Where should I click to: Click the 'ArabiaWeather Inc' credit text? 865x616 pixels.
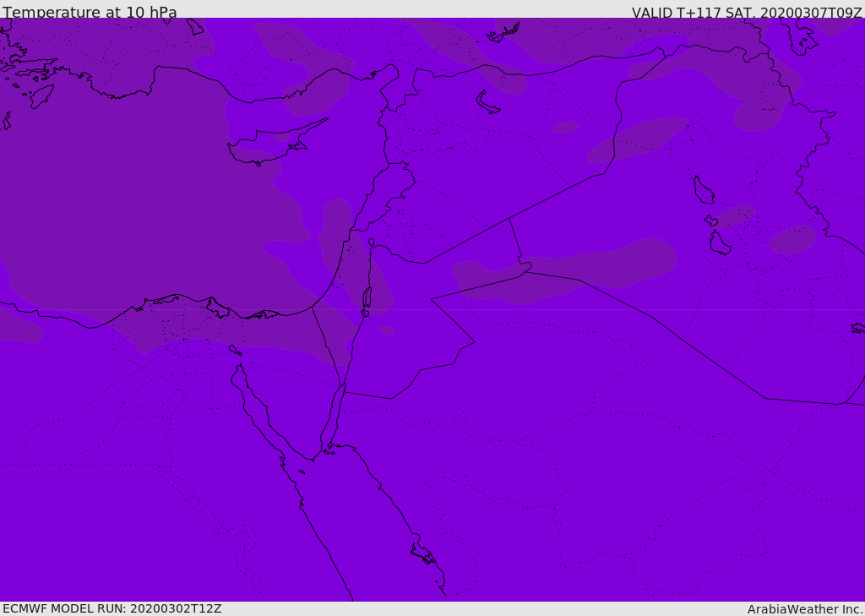pyautogui.click(x=804, y=609)
